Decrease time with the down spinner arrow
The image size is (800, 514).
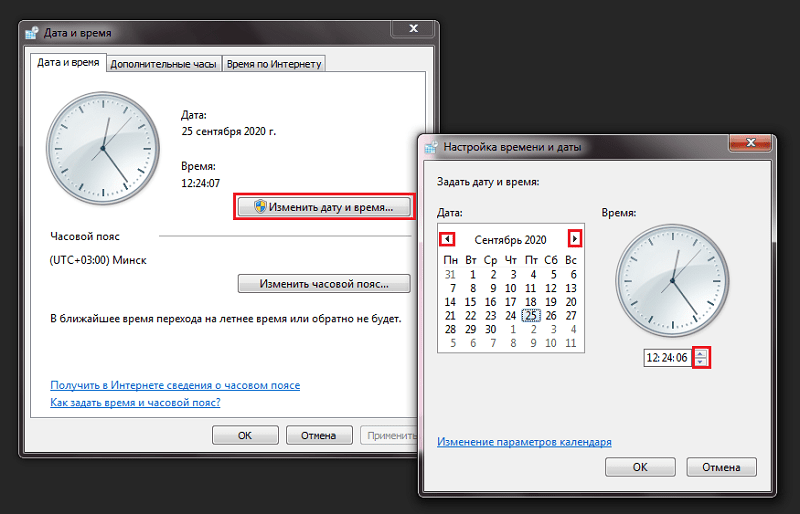coord(701,362)
